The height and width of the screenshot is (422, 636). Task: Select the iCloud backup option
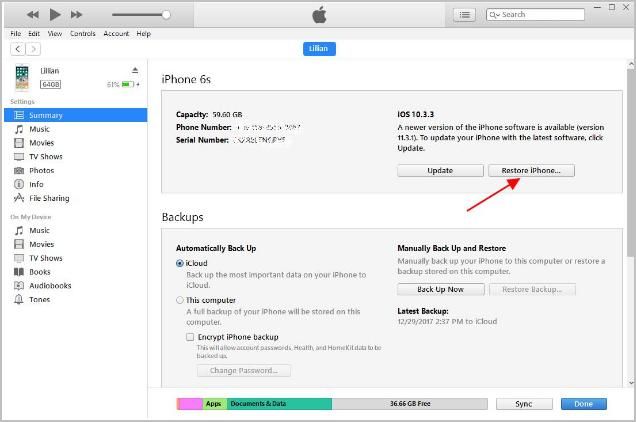point(180,263)
